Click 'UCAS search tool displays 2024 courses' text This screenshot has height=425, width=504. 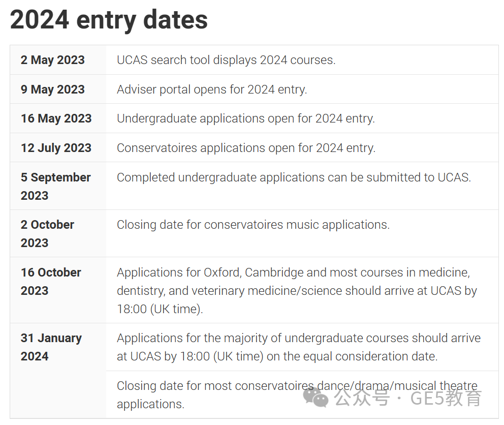tap(226, 60)
